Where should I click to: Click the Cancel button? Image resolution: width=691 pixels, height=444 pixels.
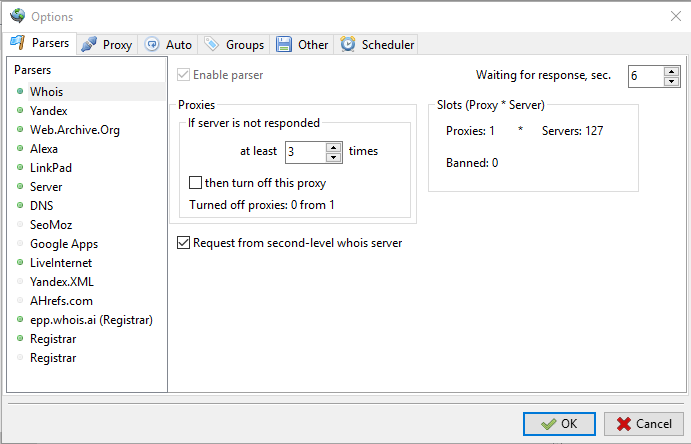pos(644,424)
